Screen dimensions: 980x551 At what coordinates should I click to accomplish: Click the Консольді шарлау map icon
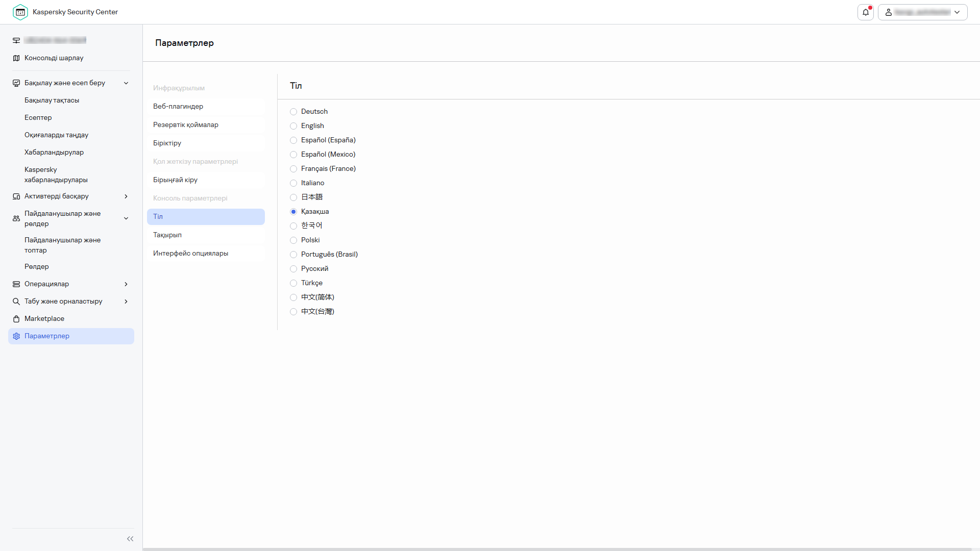click(16, 58)
